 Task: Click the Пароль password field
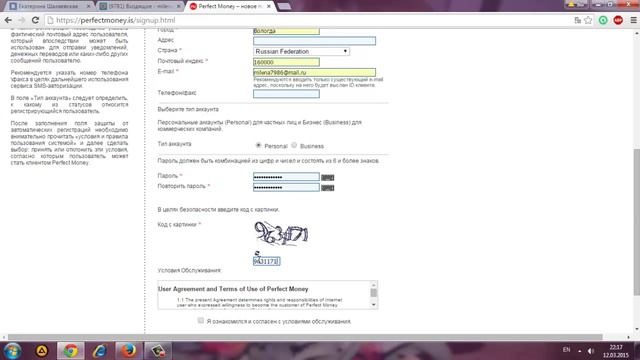(x=286, y=177)
